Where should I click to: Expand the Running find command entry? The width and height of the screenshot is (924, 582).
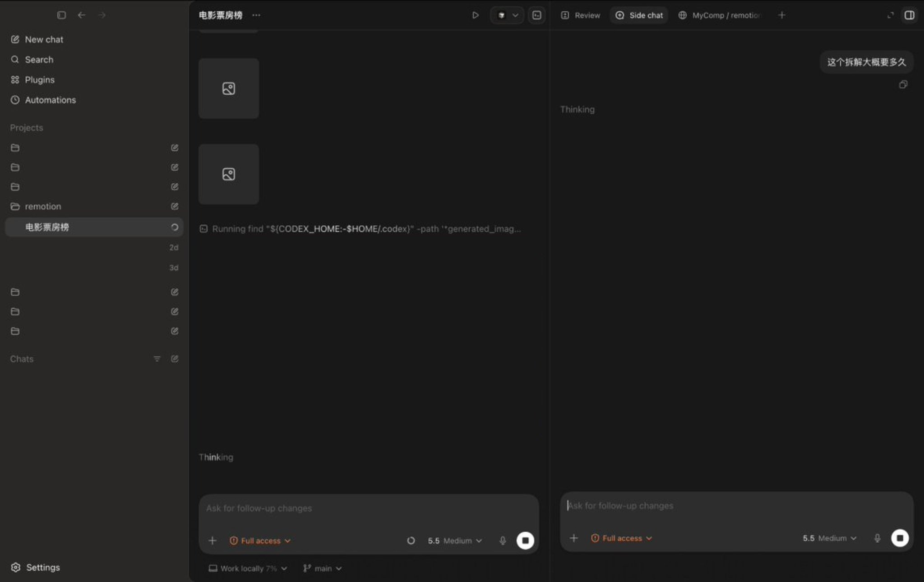(360, 229)
